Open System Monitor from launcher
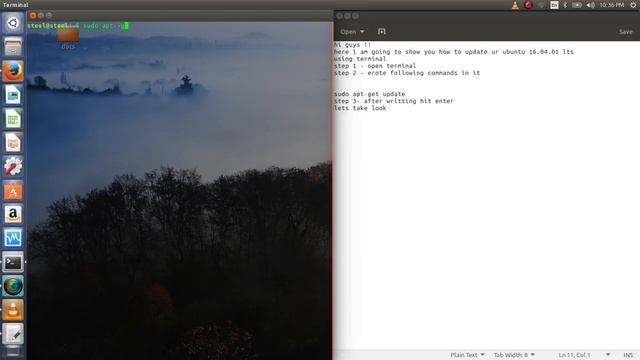Image resolution: width=640 pixels, height=360 pixels. pyautogui.click(x=13, y=238)
